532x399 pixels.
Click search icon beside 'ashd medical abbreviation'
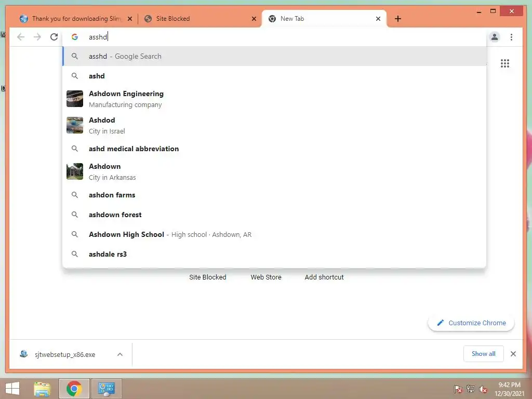point(75,149)
